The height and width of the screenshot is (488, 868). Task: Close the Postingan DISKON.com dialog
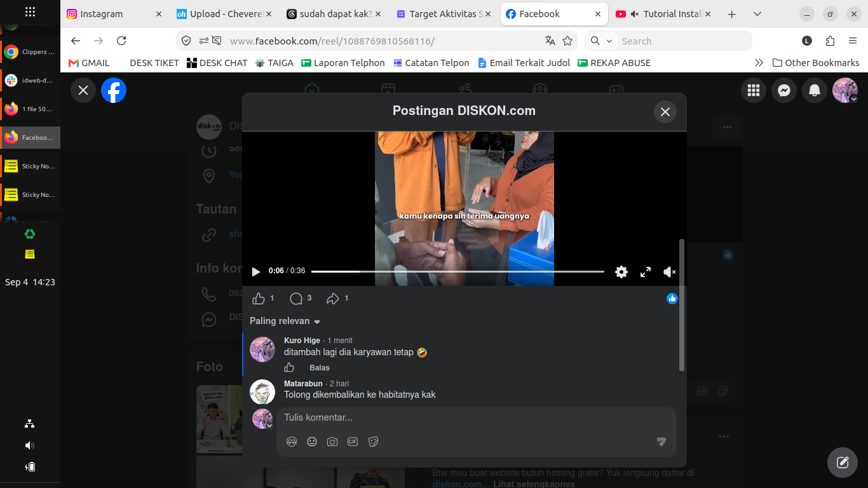[665, 112]
